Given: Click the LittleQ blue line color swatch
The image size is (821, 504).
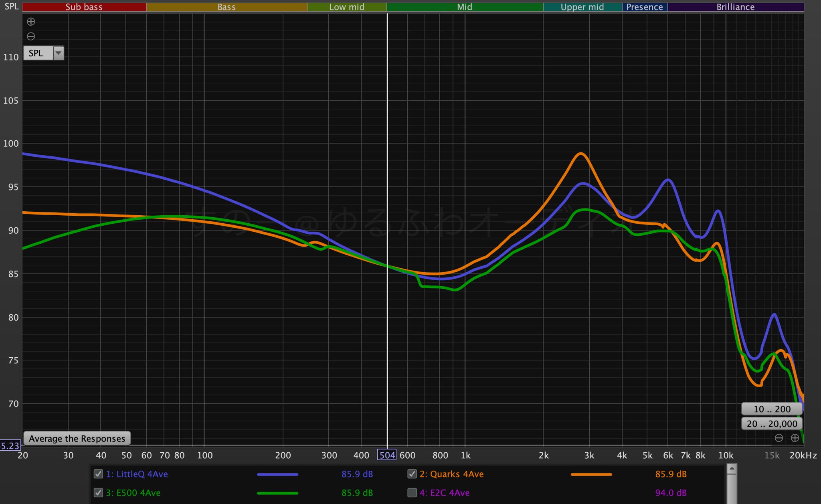Looking at the screenshot, I should click(277, 474).
